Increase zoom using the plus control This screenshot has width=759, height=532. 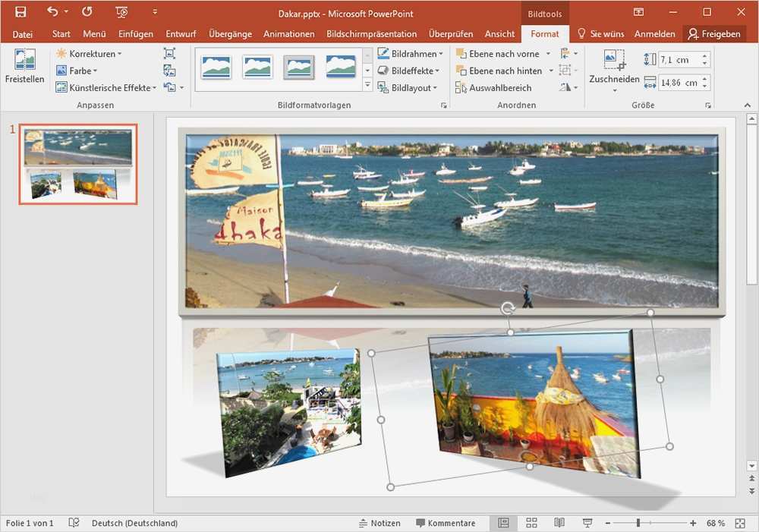click(x=693, y=523)
